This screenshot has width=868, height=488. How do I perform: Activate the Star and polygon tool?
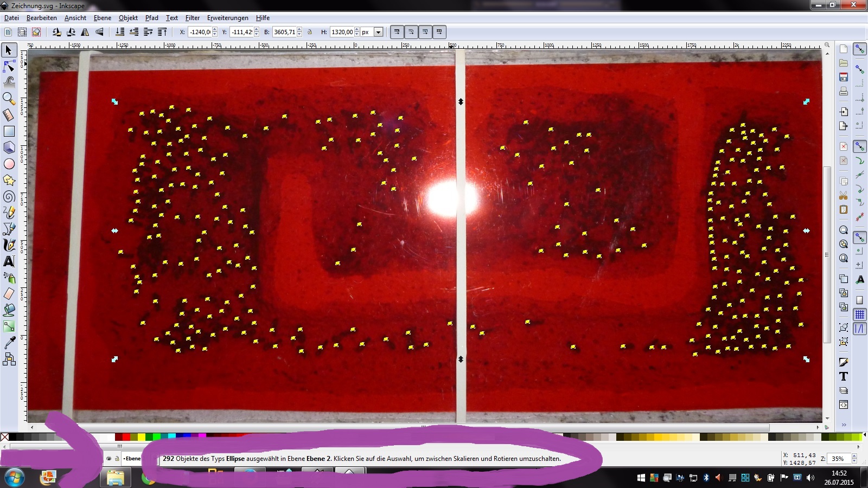coord(9,180)
